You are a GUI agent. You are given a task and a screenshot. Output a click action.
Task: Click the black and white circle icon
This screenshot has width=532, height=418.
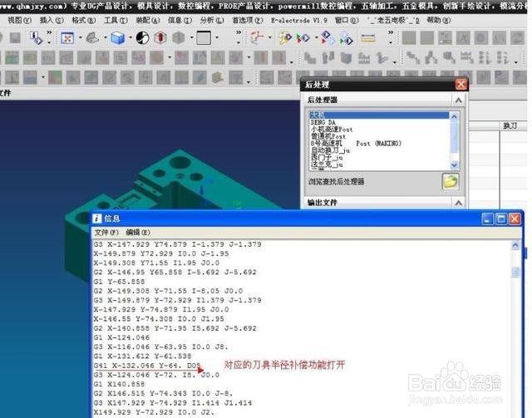142,37
